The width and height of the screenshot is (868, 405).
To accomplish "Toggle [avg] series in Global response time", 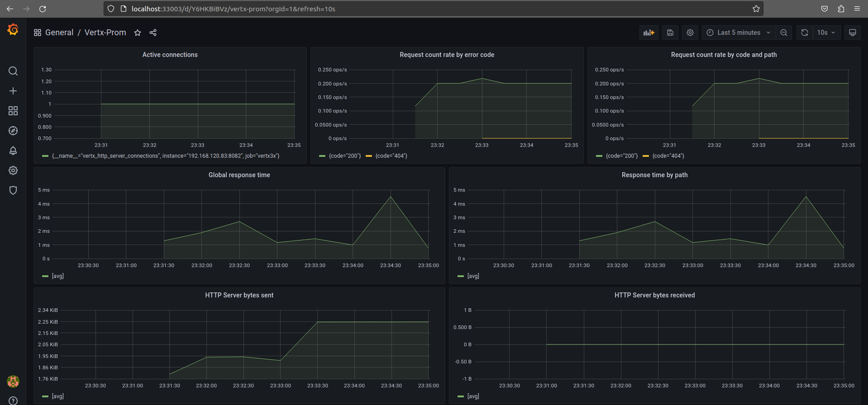I will 57,276.
